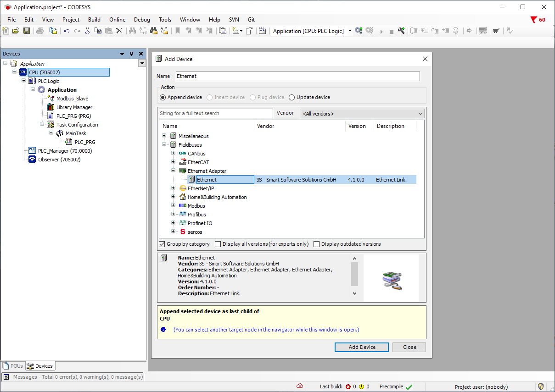Open the Debug menu
555x392 pixels.
point(142,20)
